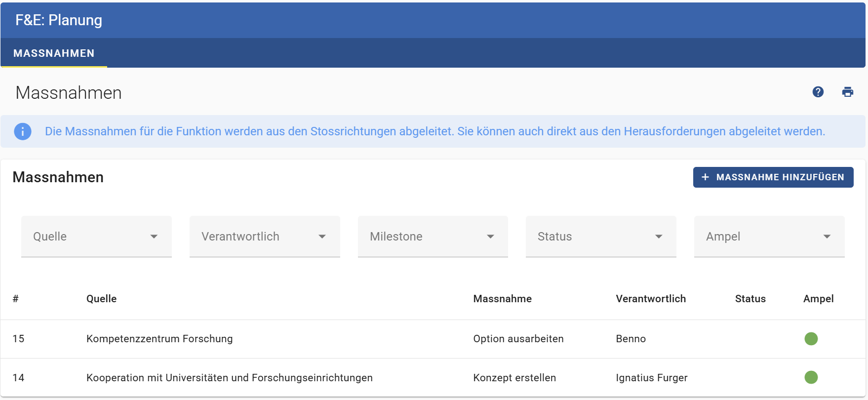The image size is (868, 400).
Task: Click Kompetenzzentrum Forschung cell
Action: tap(159, 339)
